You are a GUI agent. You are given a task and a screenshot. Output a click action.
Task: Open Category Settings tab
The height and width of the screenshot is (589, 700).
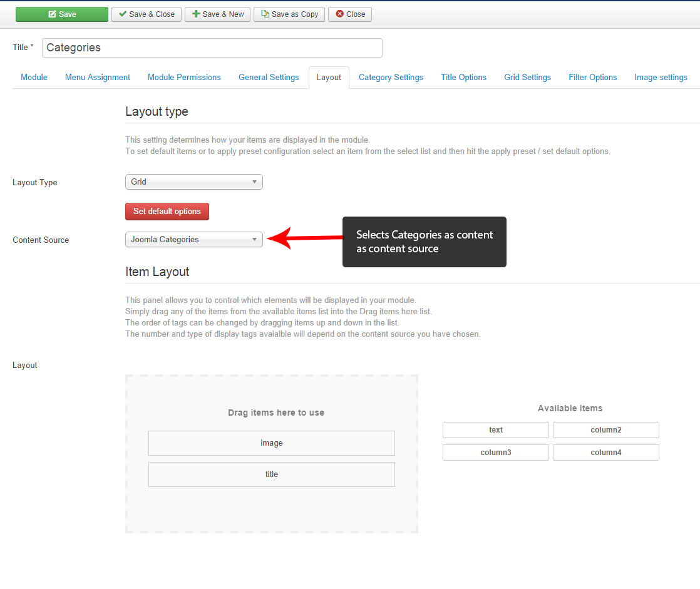[x=391, y=77]
